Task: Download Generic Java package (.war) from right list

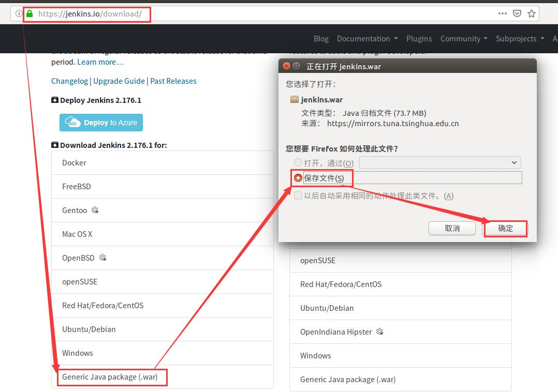Action: click(x=400, y=380)
